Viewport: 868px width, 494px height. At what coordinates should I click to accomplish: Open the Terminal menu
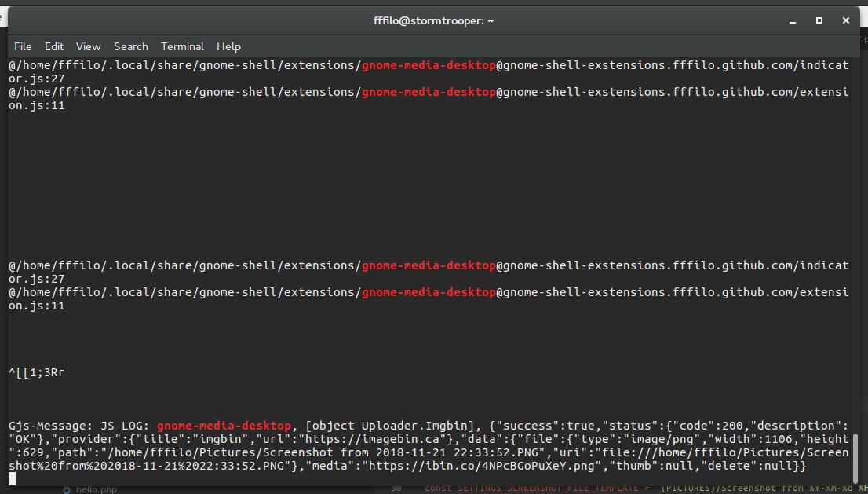coord(182,46)
